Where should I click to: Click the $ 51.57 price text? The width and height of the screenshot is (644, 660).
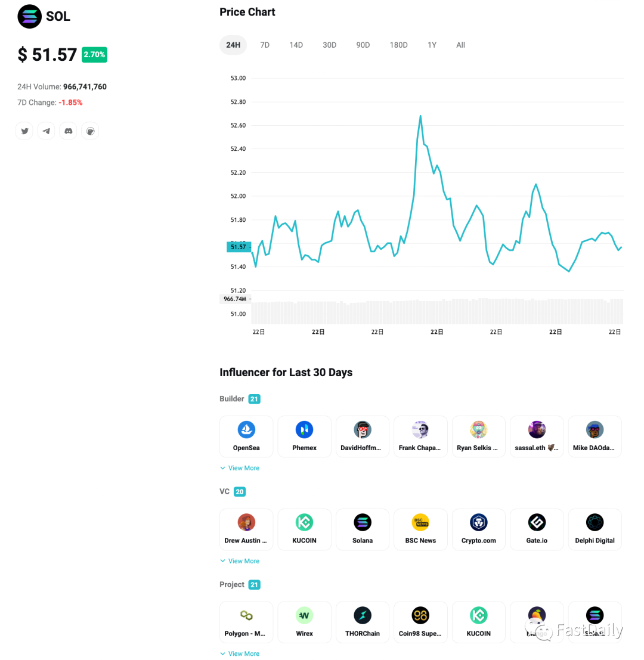47,55
